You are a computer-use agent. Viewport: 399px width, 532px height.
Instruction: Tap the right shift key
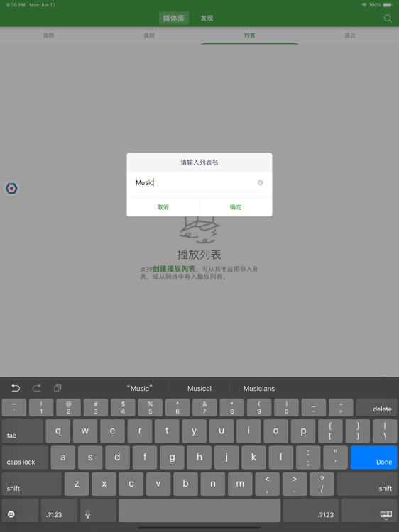(x=367, y=484)
